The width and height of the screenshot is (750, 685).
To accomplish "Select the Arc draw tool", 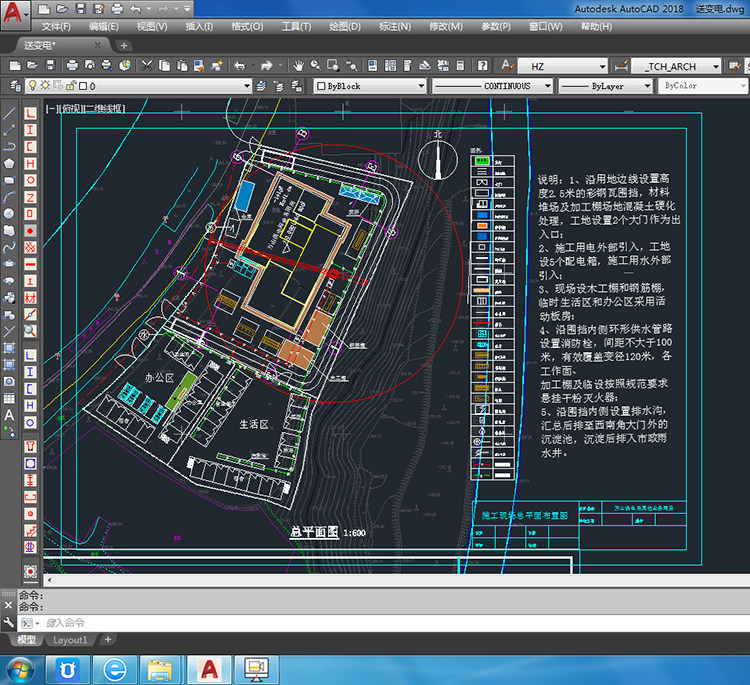I will [9, 197].
